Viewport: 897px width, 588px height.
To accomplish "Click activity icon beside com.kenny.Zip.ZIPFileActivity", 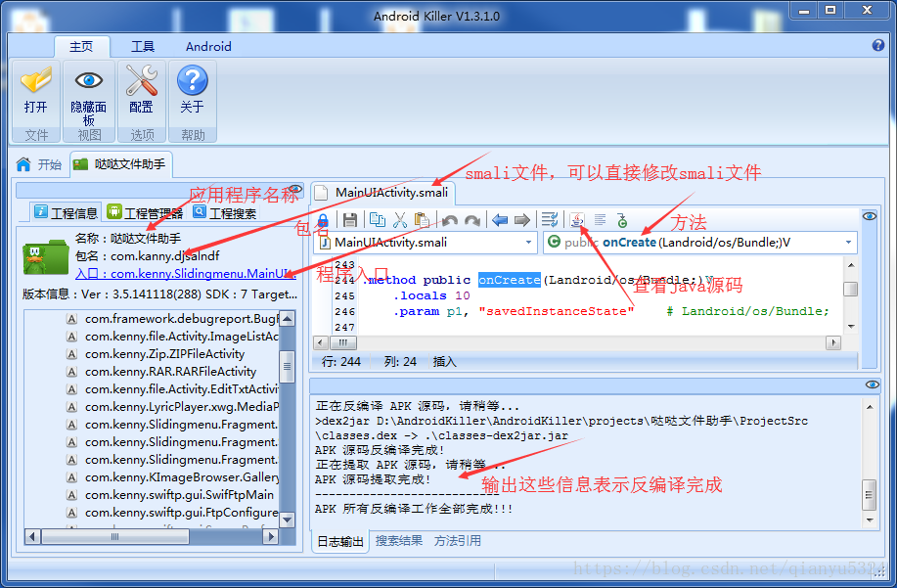I will coord(72,354).
